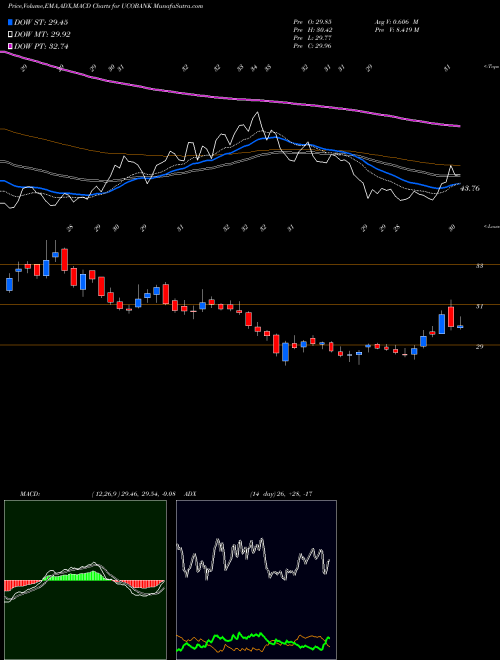Click the 'Pre L: 29.77' low value
This screenshot has width=500, height=660.
click(312, 38)
